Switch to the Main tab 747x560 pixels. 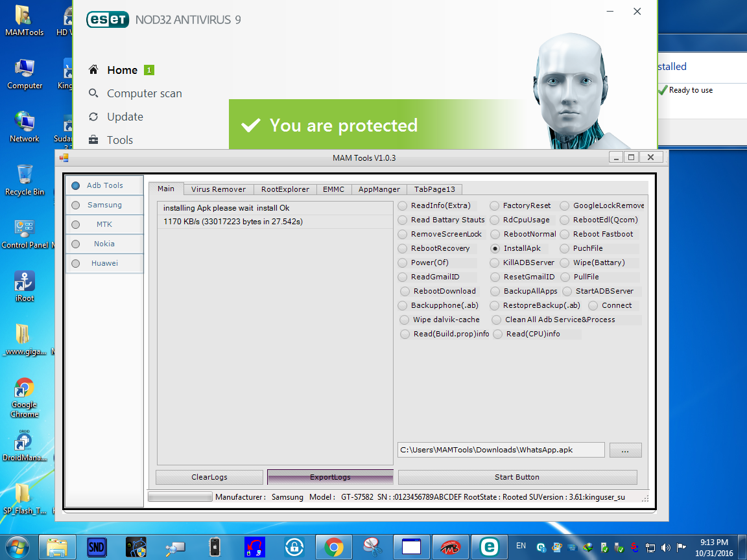coord(166,189)
